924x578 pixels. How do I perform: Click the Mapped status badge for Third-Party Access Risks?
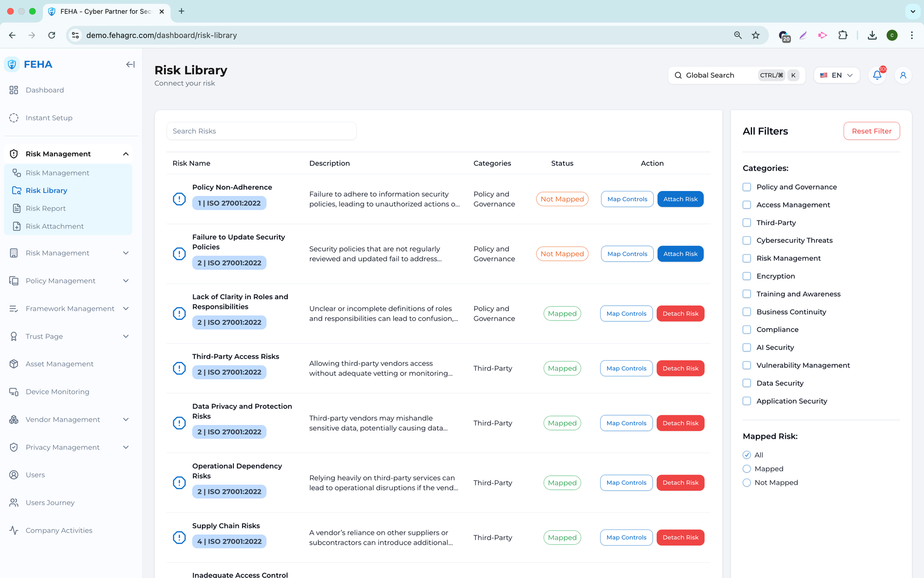coord(562,369)
